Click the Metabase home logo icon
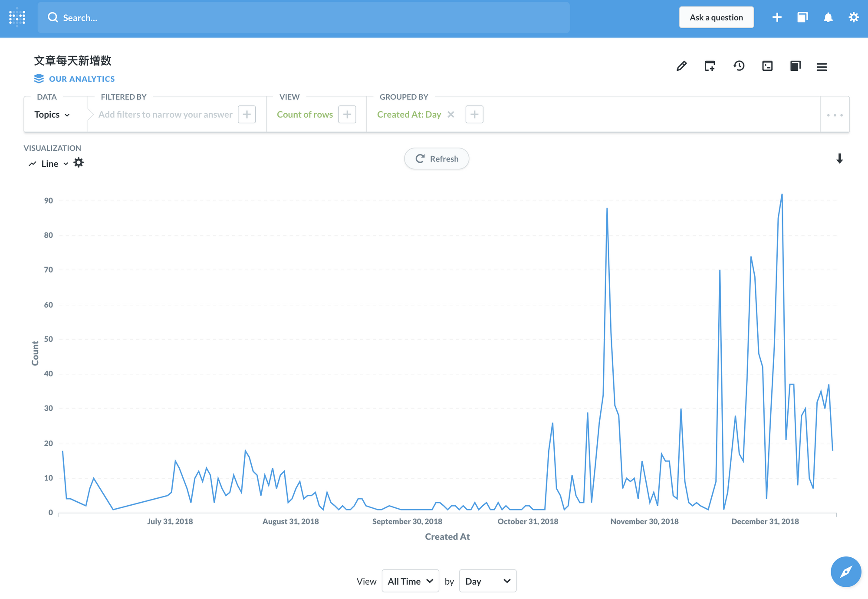This screenshot has height=599, width=868. [x=17, y=17]
